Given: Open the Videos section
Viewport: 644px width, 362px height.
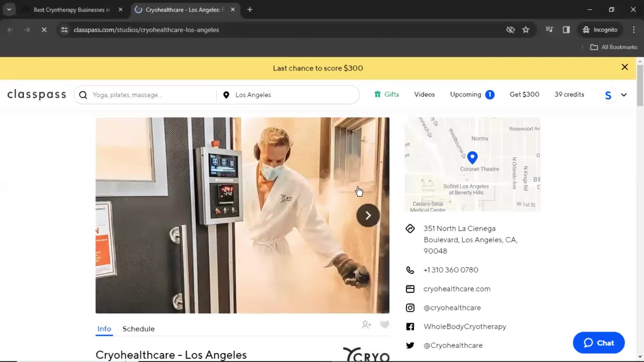Looking at the screenshot, I should tap(424, 95).
